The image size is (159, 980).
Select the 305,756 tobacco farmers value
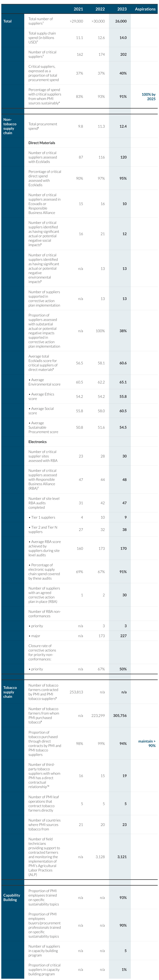tap(120, 716)
